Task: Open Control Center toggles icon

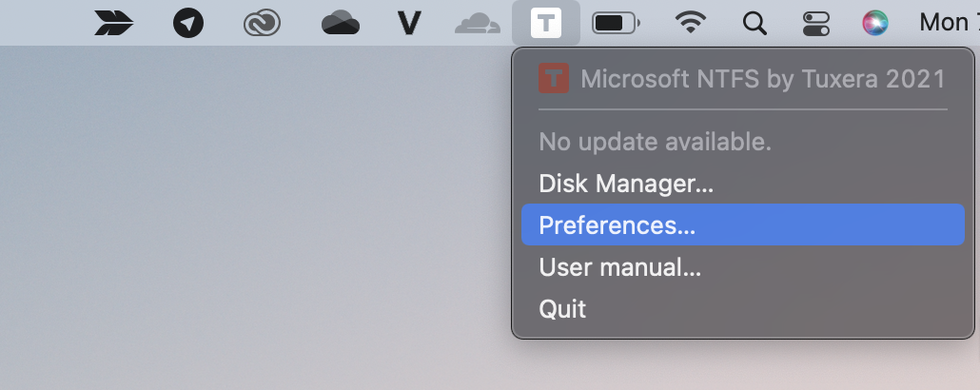Action: point(816,24)
